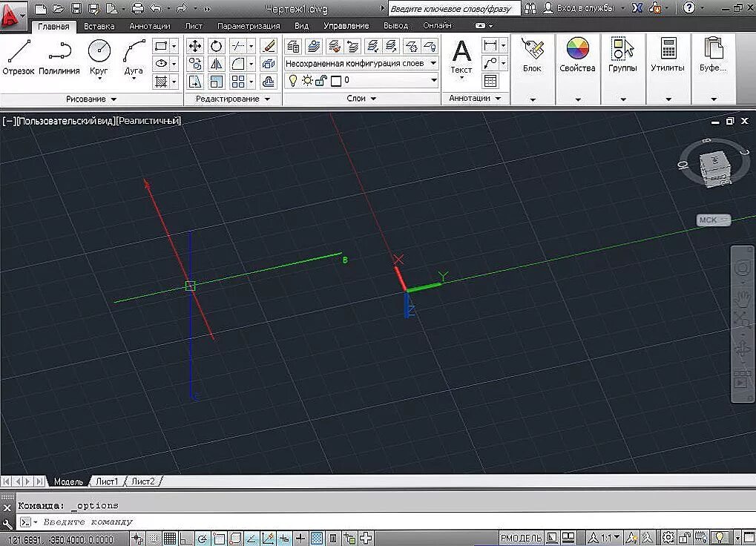Viewport: 756px width, 546px height.
Task: Click the search keyword input field
Action: 453,9
